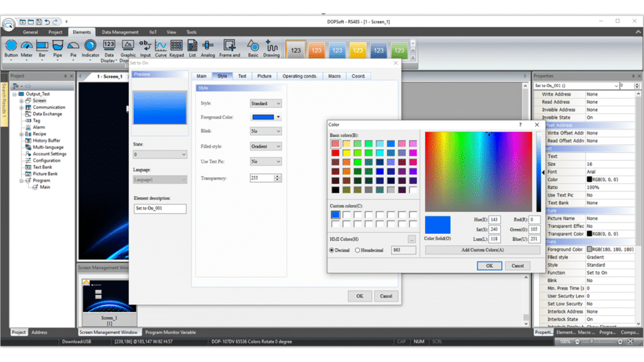644x362 pixels.
Task: Choose the Pipe element in ribbon
Action: (58, 45)
